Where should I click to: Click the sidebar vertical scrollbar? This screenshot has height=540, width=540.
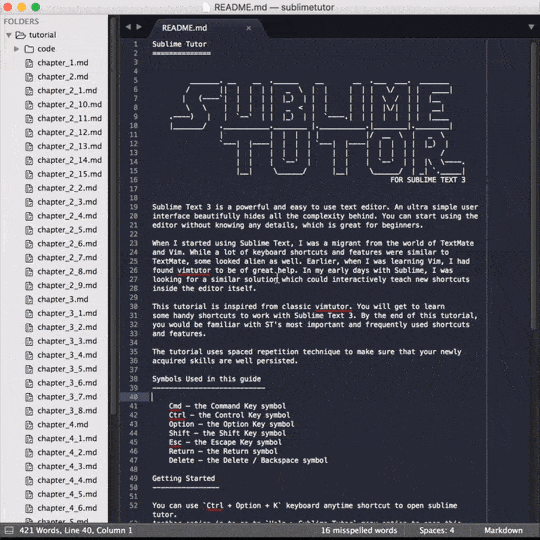click(x=113, y=217)
